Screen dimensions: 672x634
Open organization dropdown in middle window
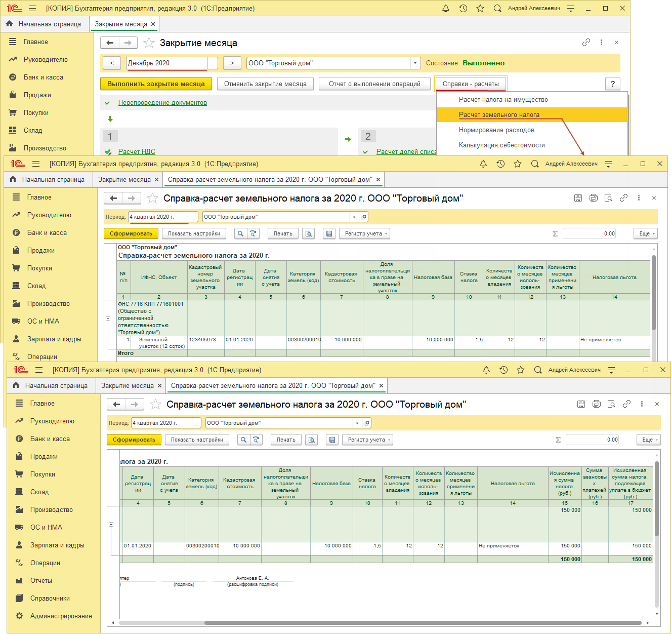[354, 217]
